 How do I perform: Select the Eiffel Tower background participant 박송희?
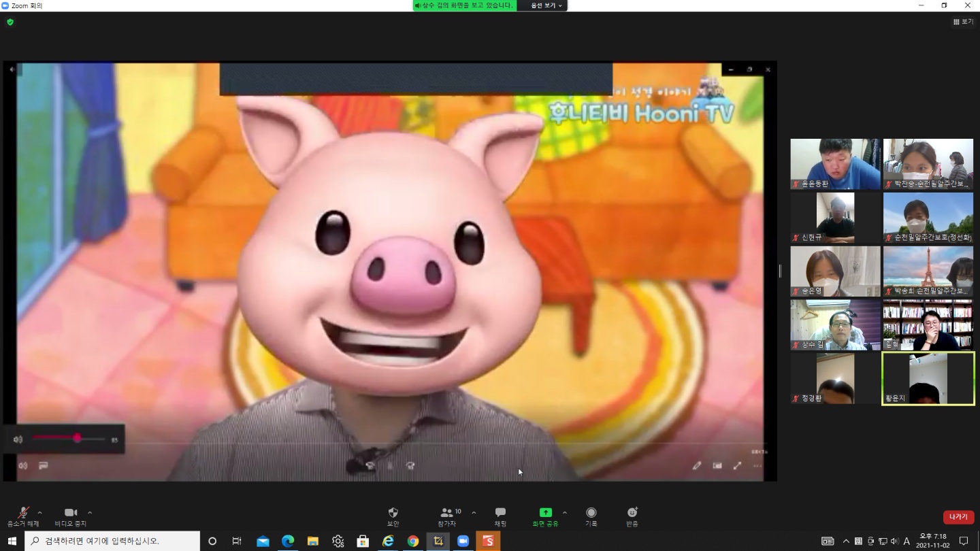(x=928, y=271)
